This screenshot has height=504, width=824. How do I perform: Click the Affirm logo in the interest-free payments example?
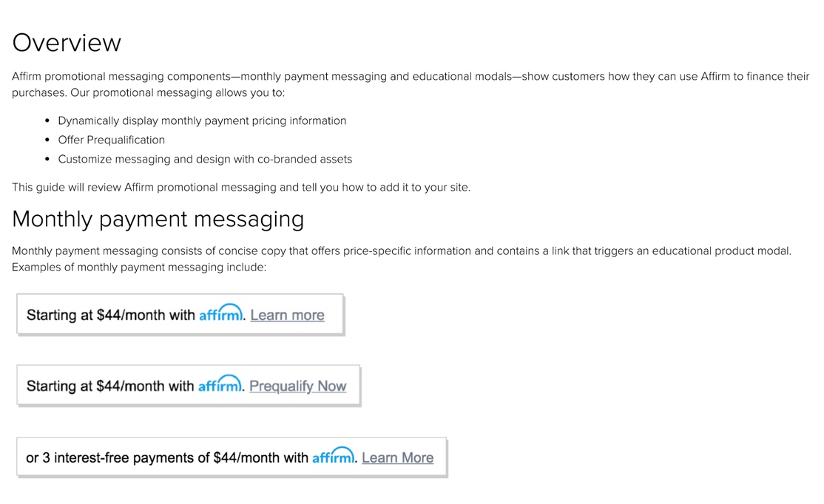pyautogui.click(x=334, y=457)
